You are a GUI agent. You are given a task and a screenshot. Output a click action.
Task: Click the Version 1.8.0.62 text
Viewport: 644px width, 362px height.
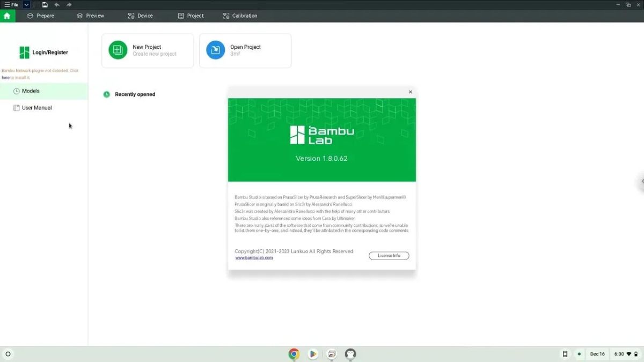321,159
